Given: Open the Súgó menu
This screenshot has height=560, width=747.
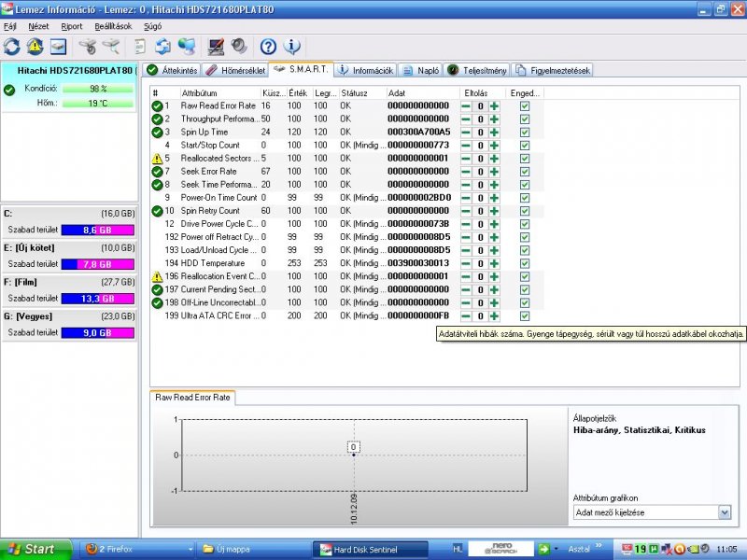Looking at the screenshot, I should coord(152,27).
